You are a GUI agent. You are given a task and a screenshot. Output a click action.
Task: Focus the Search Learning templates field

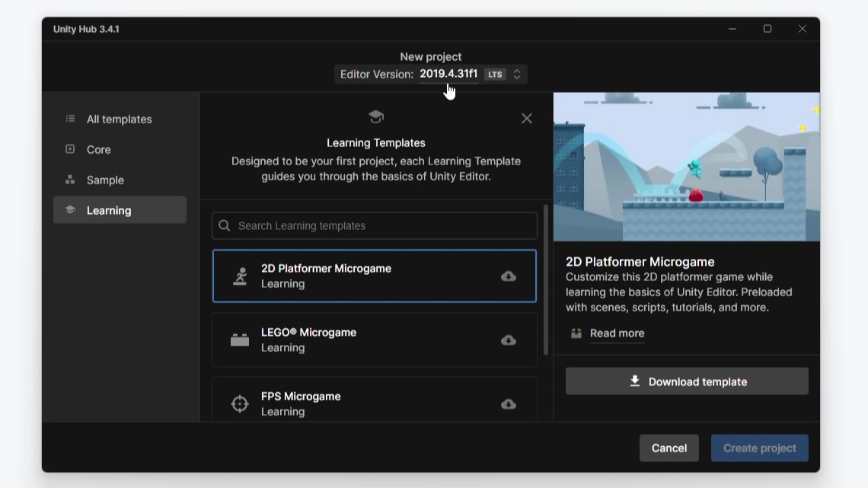pyautogui.click(x=374, y=226)
